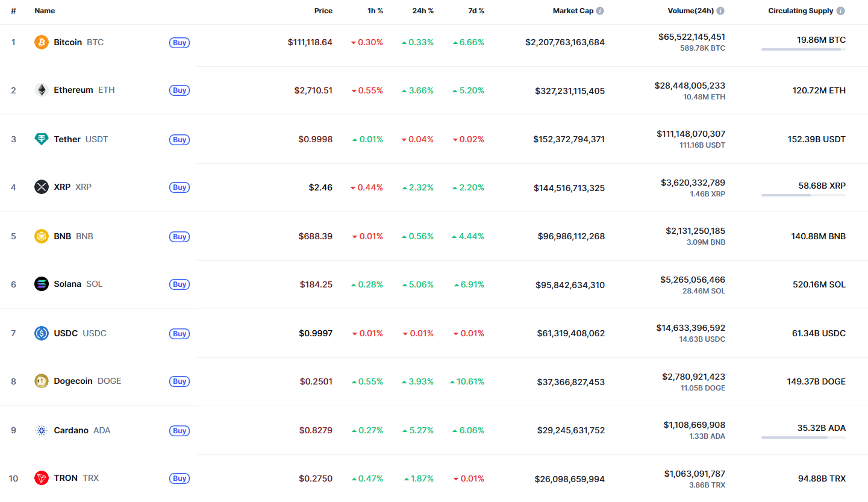This screenshot has height=502, width=868.
Task: Open the TRON name link
Action: tap(66, 478)
